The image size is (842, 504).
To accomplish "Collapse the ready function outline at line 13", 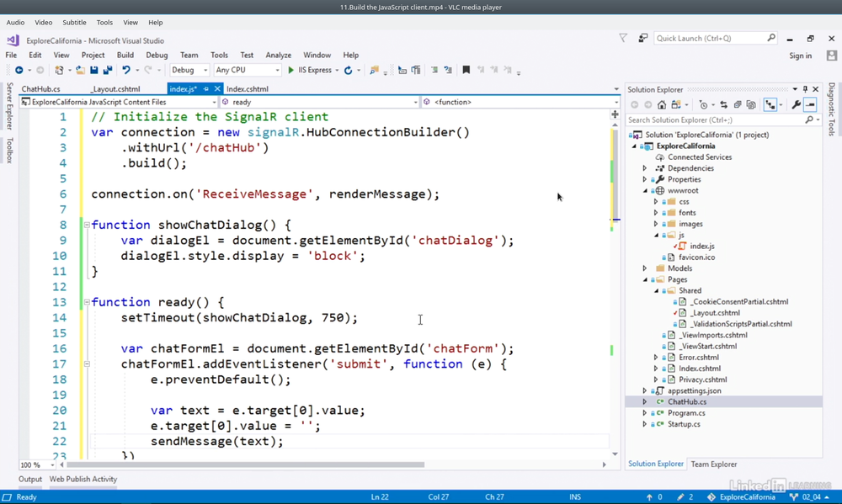I will pyautogui.click(x=87, y=302).
